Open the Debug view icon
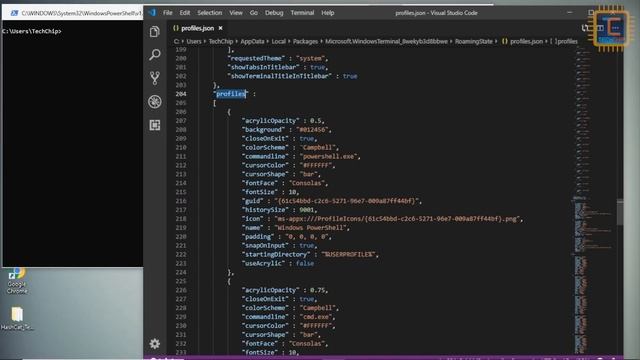640x360 pixels. (155, 102)
